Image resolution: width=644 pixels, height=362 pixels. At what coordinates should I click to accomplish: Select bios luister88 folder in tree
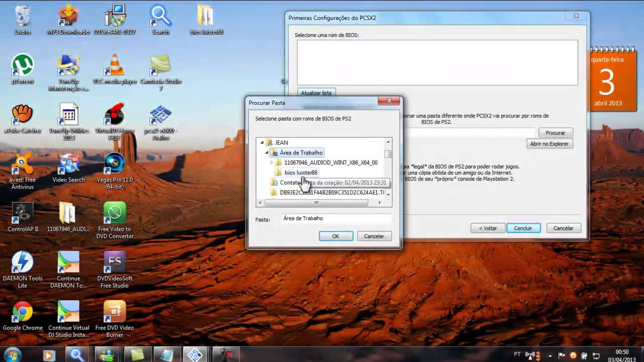(x=301, y=172)
